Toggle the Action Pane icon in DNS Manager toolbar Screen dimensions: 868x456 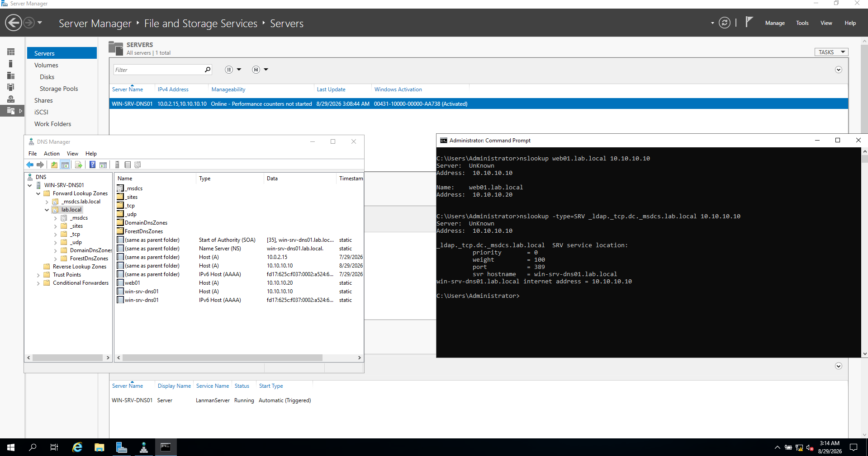[103, 165]
